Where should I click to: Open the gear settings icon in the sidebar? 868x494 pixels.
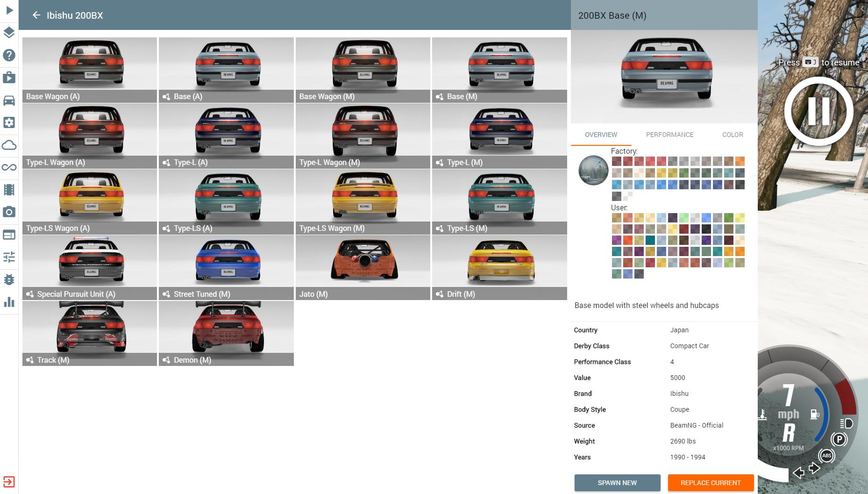9,122
